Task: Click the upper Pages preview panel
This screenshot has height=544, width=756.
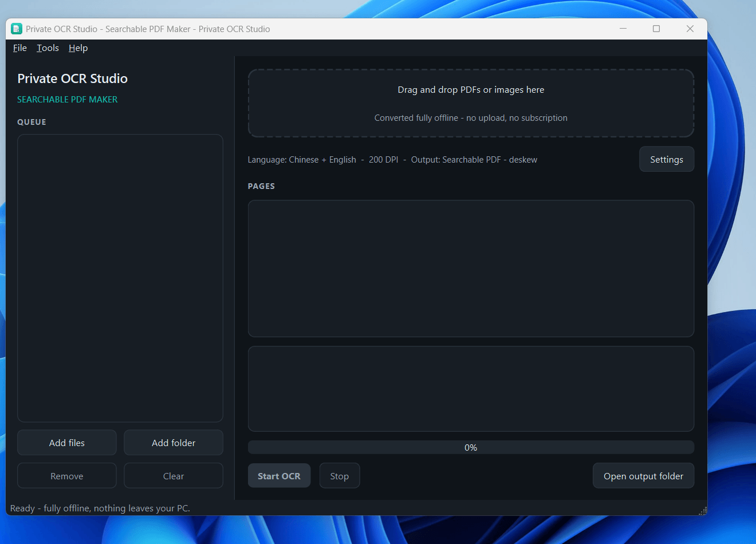Action: click(x=471, y=269)
